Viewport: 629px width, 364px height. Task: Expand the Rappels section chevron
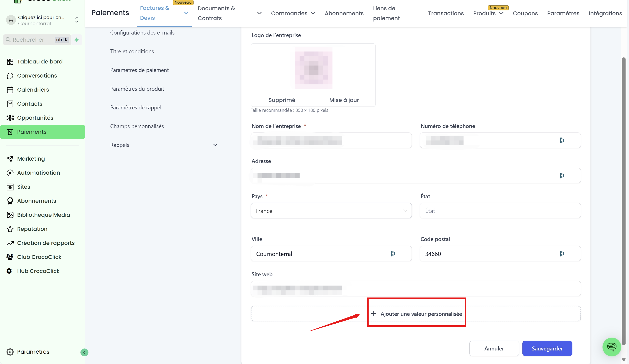click(215, 145)
